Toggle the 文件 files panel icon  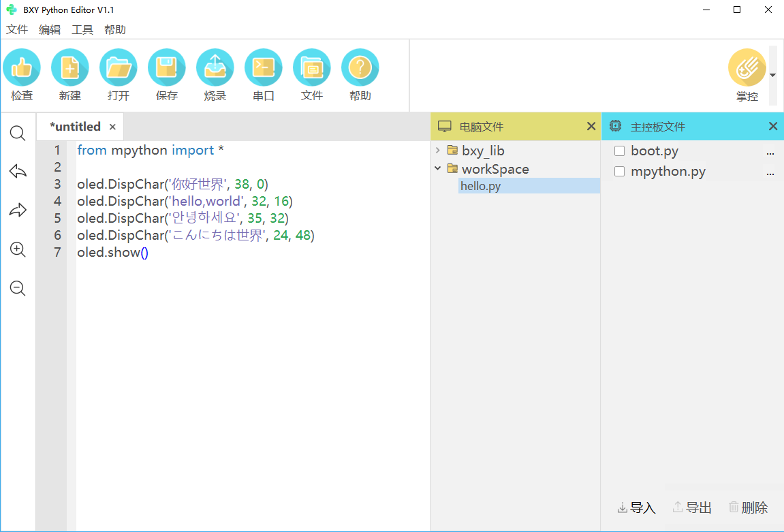pos(312,67)
